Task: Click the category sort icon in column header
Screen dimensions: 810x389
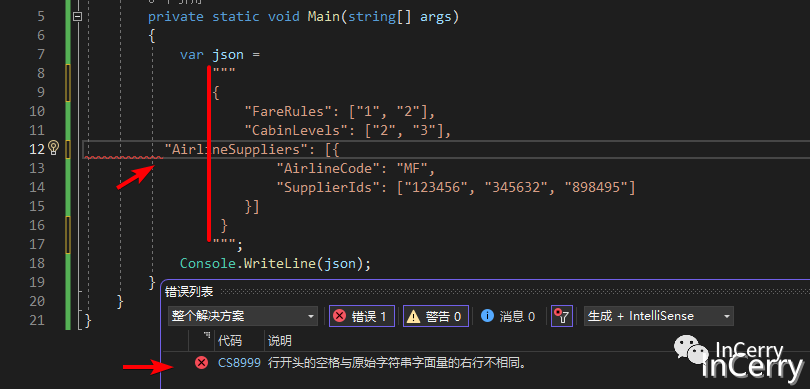Action: click(207, 335)
